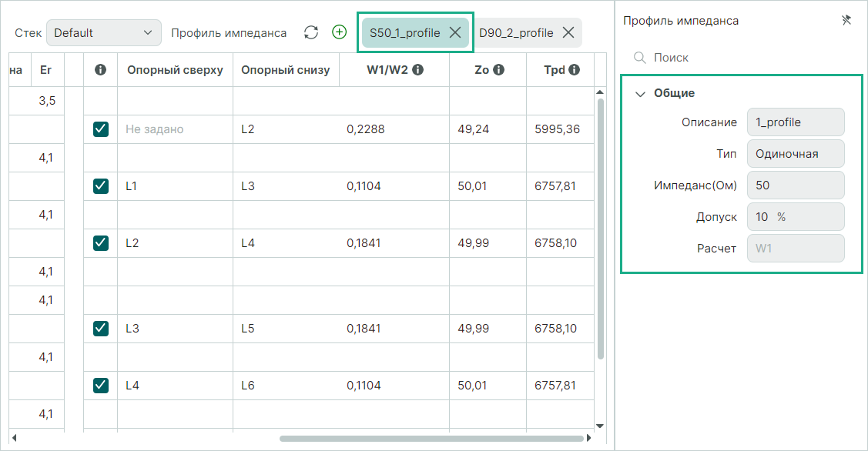
Task: Click the refresh impedance profile icon
Action: [x=311, y=32]
